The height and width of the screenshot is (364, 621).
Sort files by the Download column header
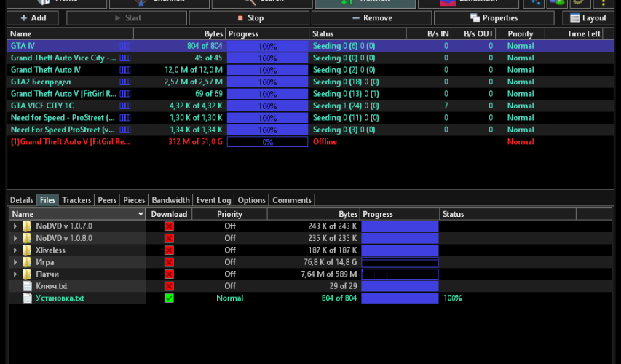(169, 214)
